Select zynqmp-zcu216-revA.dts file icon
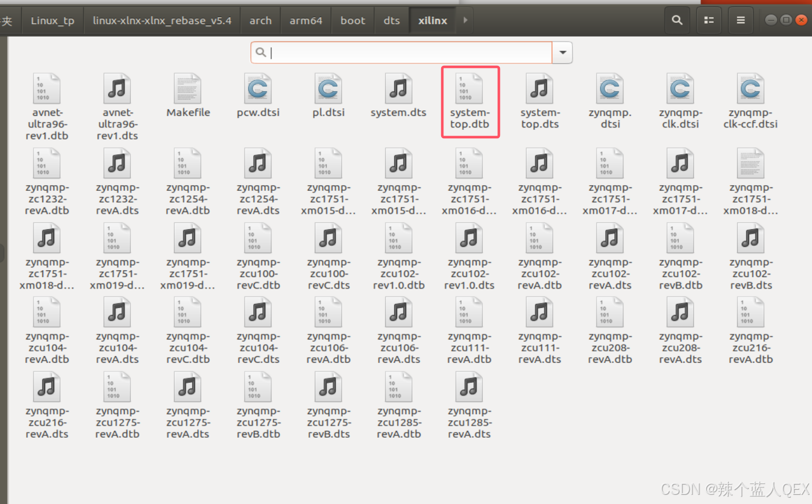The height and width of the screenshot is (504, 812). [47, 387]
